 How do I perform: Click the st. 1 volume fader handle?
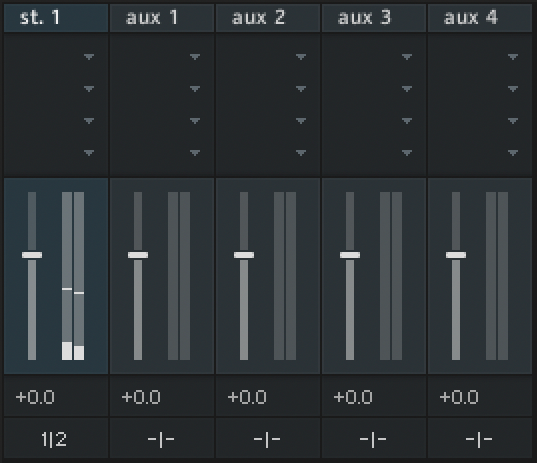tap(32, 255)
